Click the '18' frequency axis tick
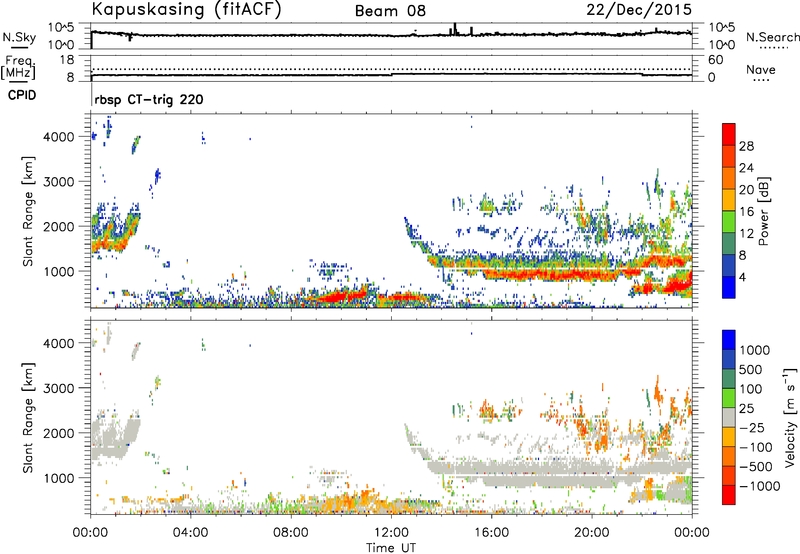 [x=67, y=60]
